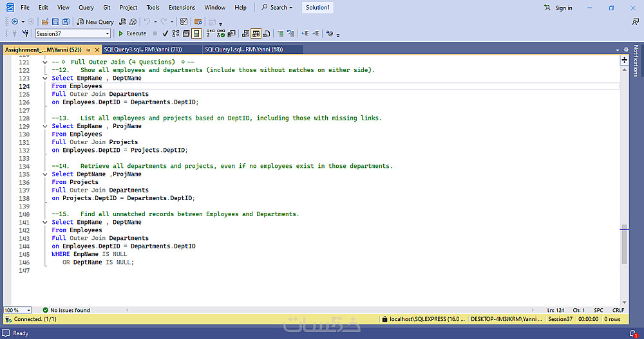The image size is (644, 339).
Task: Click the Undo icon
Action: pyautogui.click(x=147, y=22)
